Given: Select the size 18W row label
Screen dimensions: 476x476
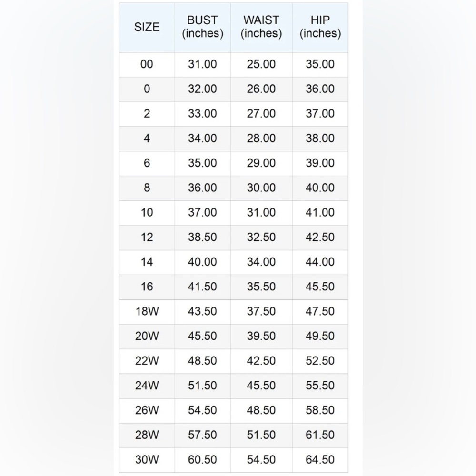Looking at the screenshot, I should click(x=147, y=311).
